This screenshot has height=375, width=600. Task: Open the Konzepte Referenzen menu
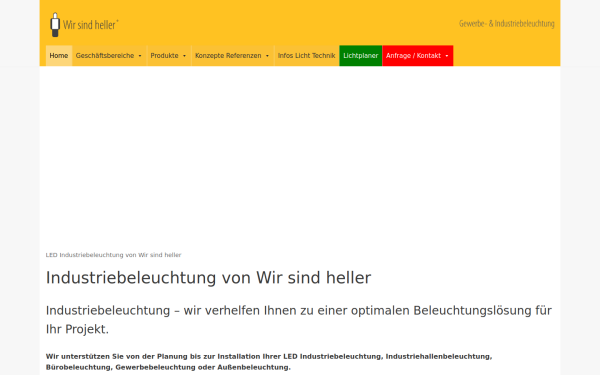pos(232,56)
